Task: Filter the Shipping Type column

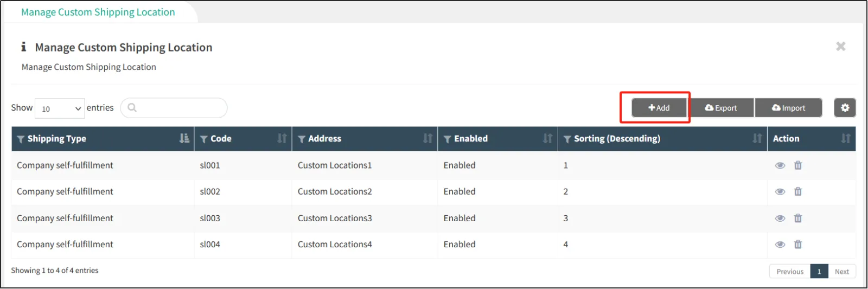Action: pos(21,139)
